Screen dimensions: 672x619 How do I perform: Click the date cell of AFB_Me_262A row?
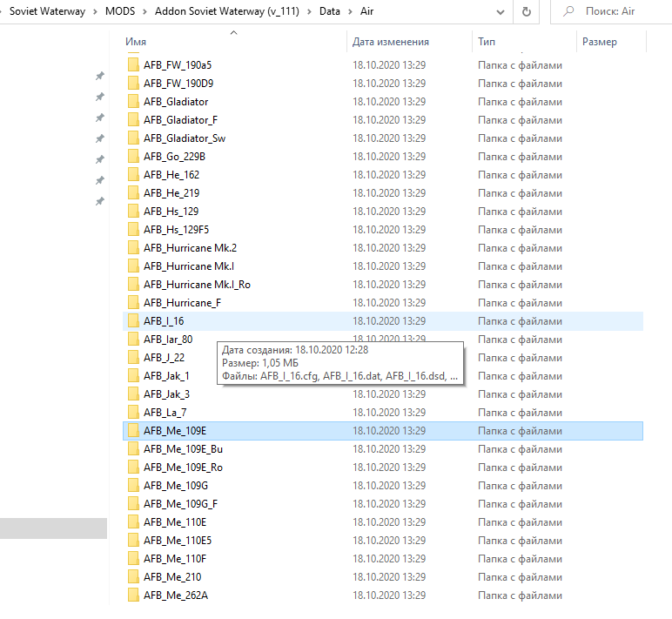pyautogui.click(x=389, y=595)
